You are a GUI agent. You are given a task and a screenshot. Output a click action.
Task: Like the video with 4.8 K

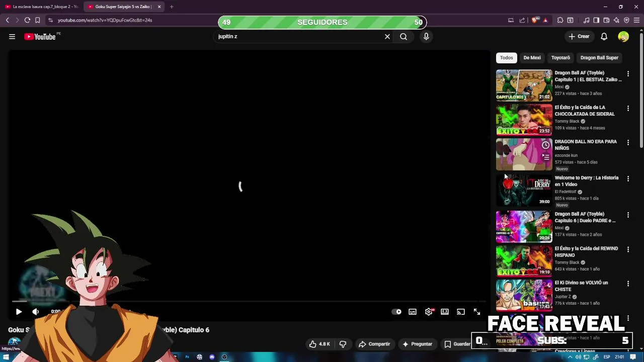point(319,344)
